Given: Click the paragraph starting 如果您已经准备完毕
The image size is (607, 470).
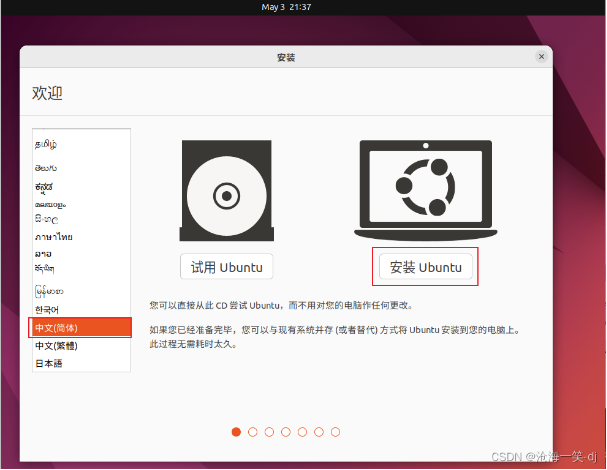Looking at the screenshot, I should (x=335, y=337).
